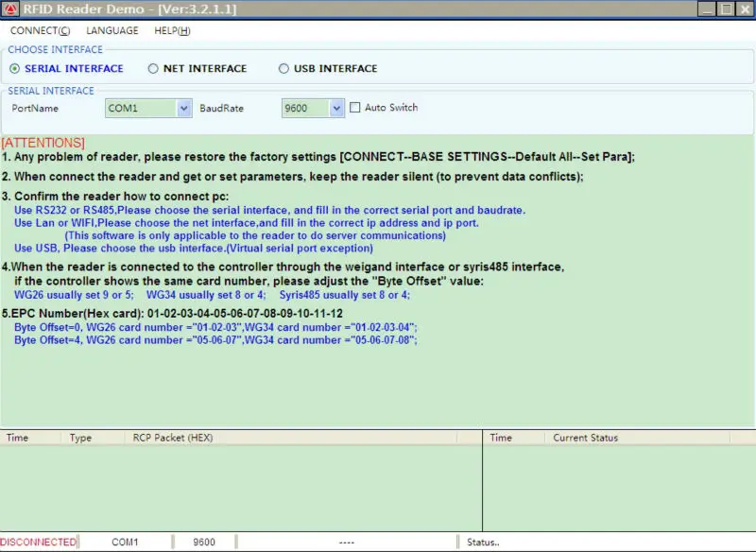Close the RFID Reader Demo window

(x=745, y=9)
